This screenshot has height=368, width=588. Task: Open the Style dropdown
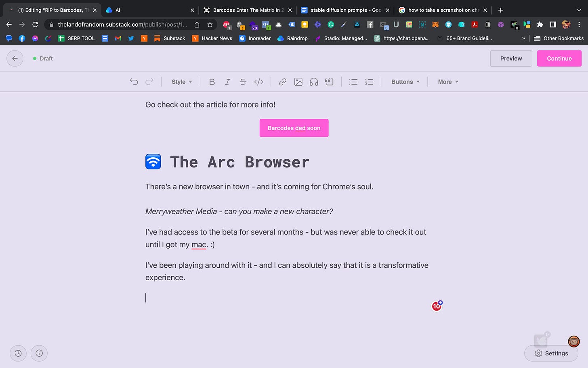(x=182, y=82)
